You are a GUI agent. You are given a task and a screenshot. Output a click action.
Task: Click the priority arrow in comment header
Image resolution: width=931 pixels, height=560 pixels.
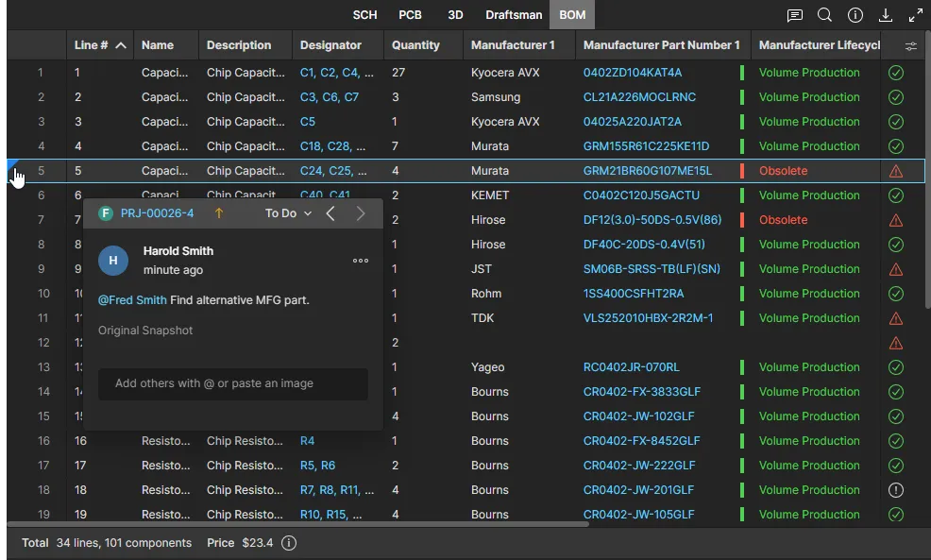(x=219, y=213)
